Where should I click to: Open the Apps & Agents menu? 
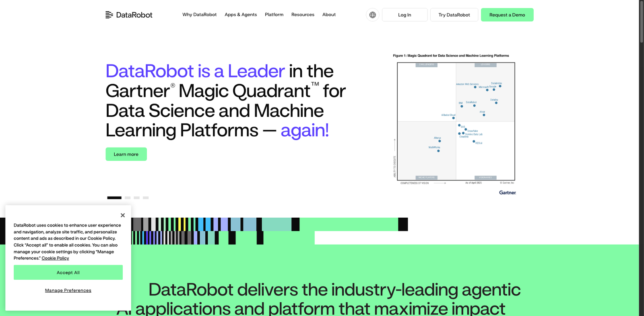[241, 15]
